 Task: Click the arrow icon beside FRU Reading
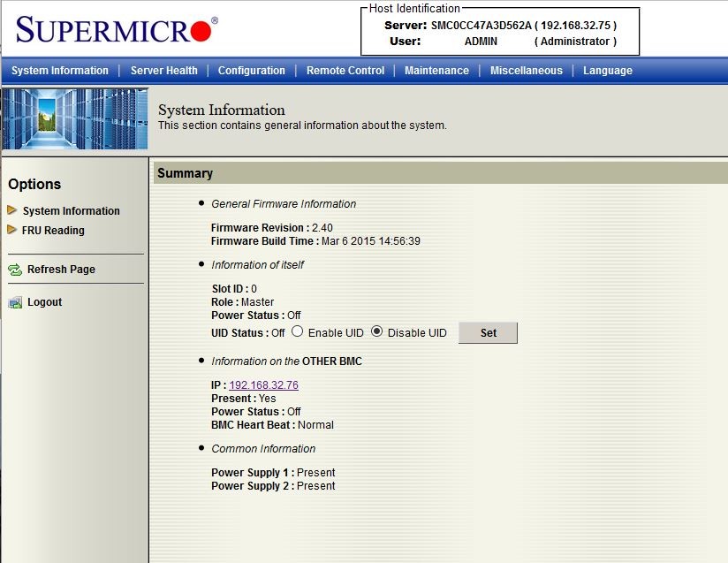click(x=11, y=230)
